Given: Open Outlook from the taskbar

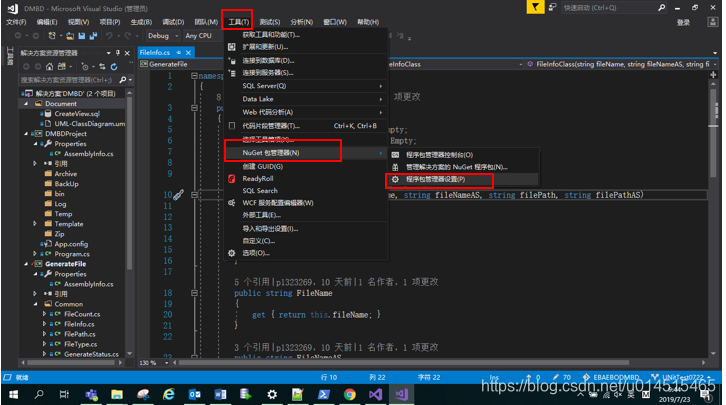Looking at the screenshot, I should coord(194,394).
